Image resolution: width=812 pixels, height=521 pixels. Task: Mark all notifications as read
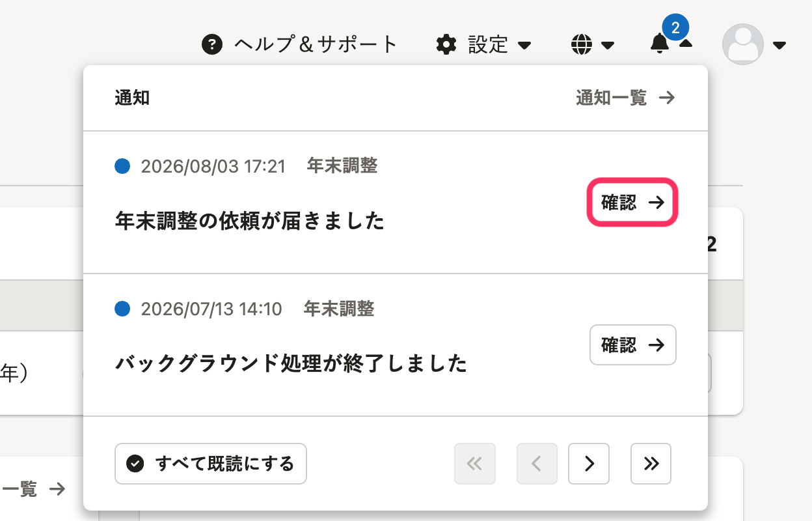[x=211, y=464]
